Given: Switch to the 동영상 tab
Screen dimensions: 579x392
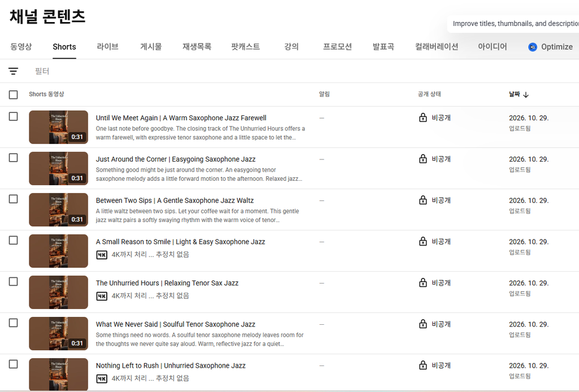Looking at the screenshot, I should pyautogui.click(x=21, y=47).
